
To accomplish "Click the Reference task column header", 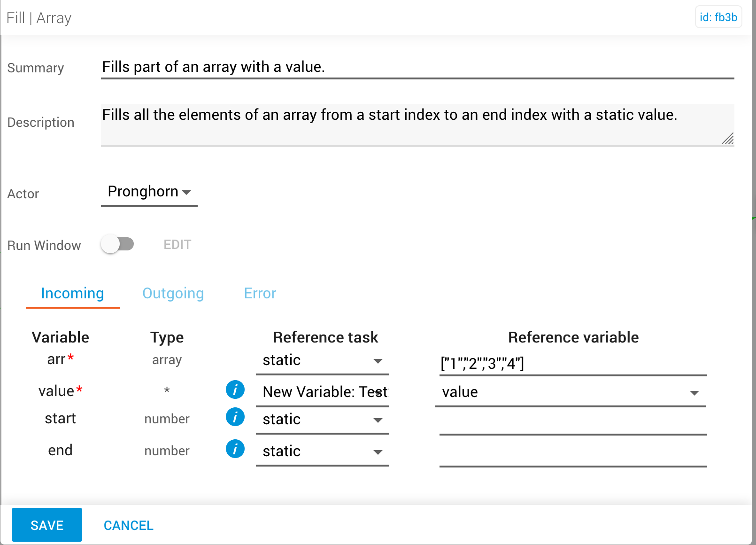I will click(x=325, y=337).
